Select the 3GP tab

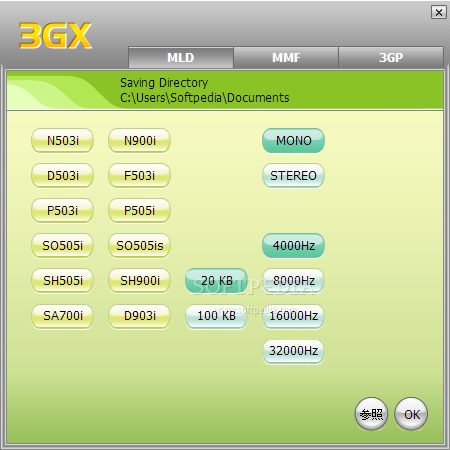point(391,57)
